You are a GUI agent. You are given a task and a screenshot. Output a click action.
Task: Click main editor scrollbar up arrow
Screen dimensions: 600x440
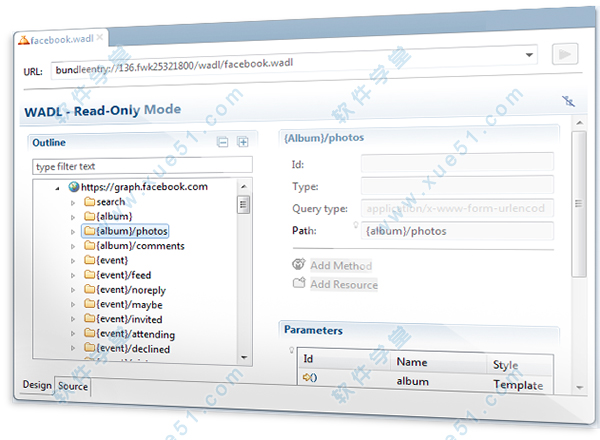(x=579, y=123)
